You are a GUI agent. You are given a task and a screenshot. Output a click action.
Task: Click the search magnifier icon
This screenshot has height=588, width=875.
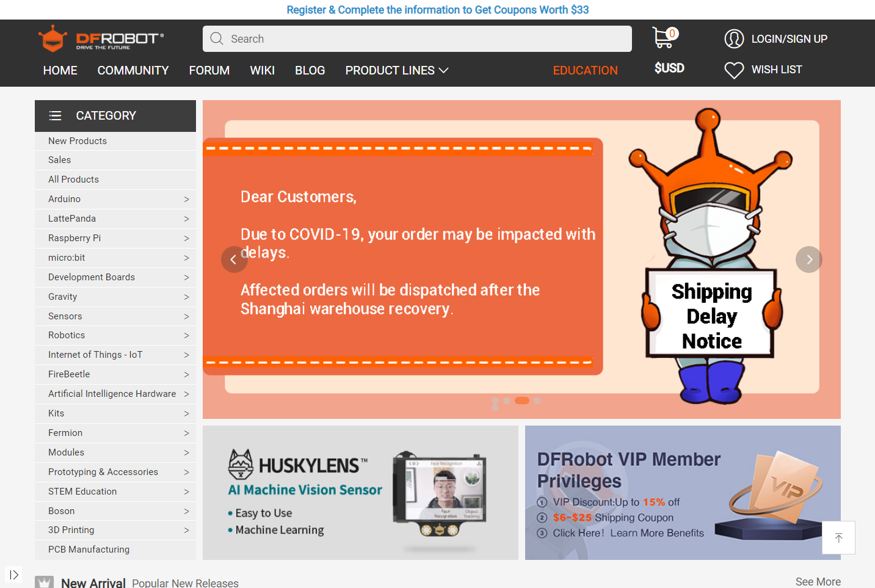click(x=217, y=39)
